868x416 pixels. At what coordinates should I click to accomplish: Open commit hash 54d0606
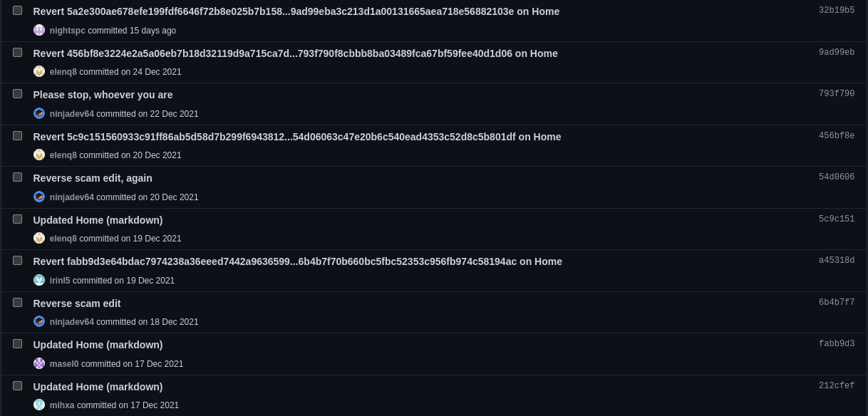click(836, 177)
